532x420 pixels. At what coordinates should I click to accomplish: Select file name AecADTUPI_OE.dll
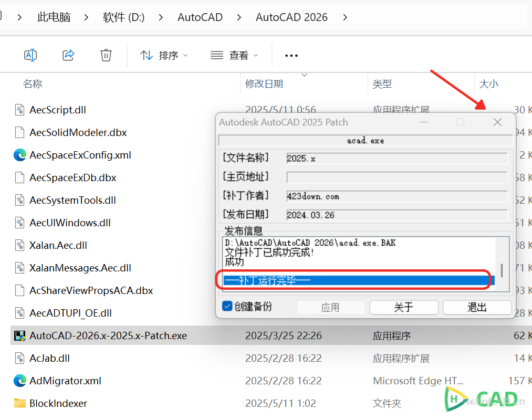pyautogui.click(x=70, y=313)
